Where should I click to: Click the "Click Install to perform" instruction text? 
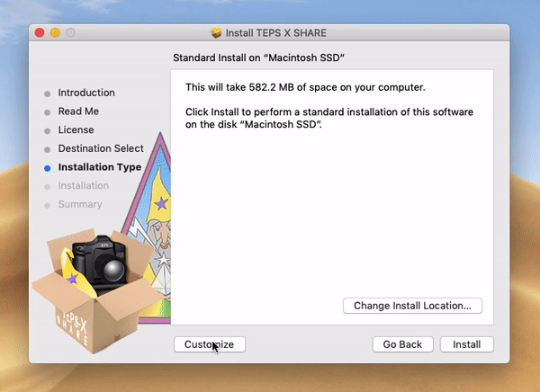329,118
